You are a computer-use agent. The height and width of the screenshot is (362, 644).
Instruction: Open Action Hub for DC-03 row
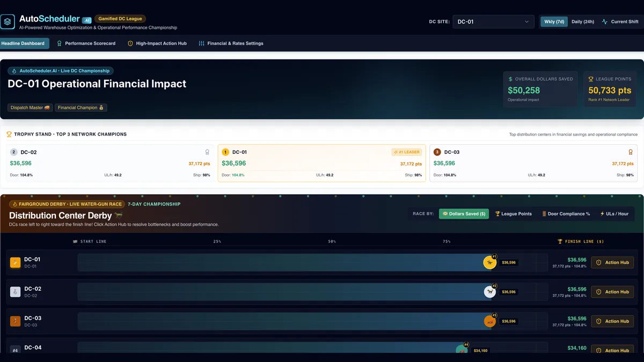(612, 321)
